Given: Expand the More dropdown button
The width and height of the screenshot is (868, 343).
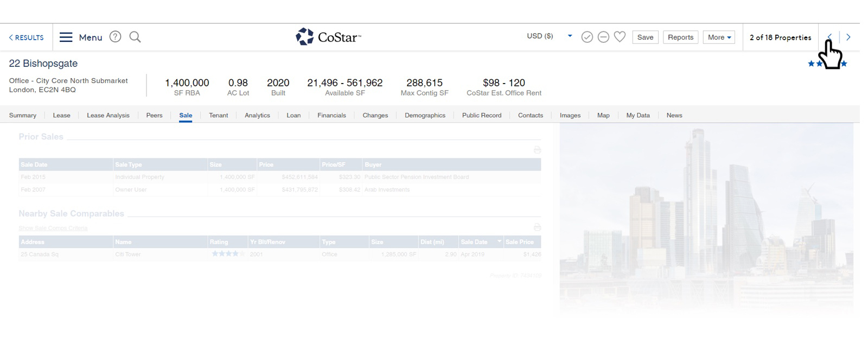Looking at the screenshot, I should coord(719,37).
